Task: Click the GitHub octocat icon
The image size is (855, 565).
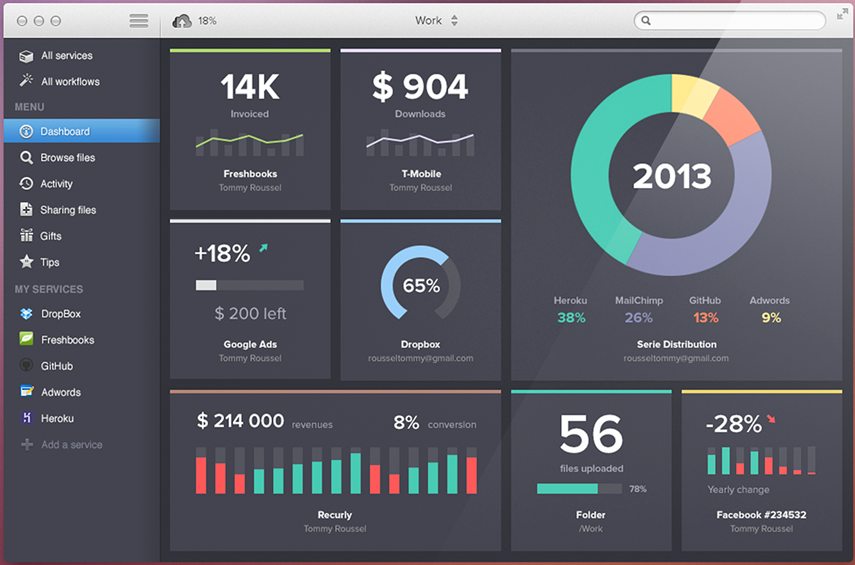Action: 26,365
